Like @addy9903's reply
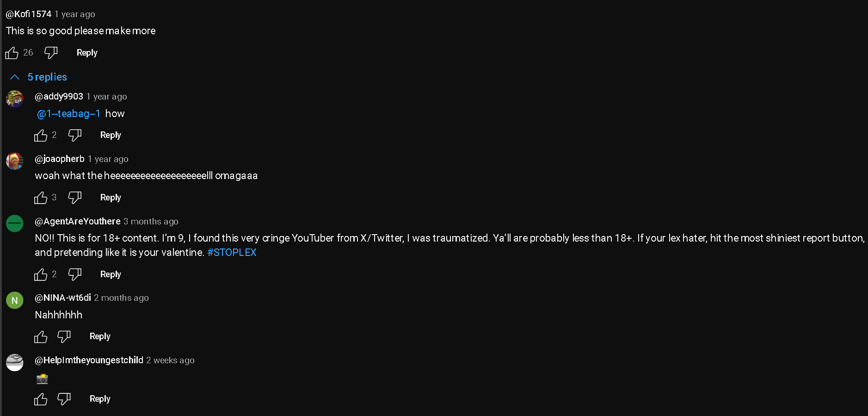 click(x=41, y=135)
